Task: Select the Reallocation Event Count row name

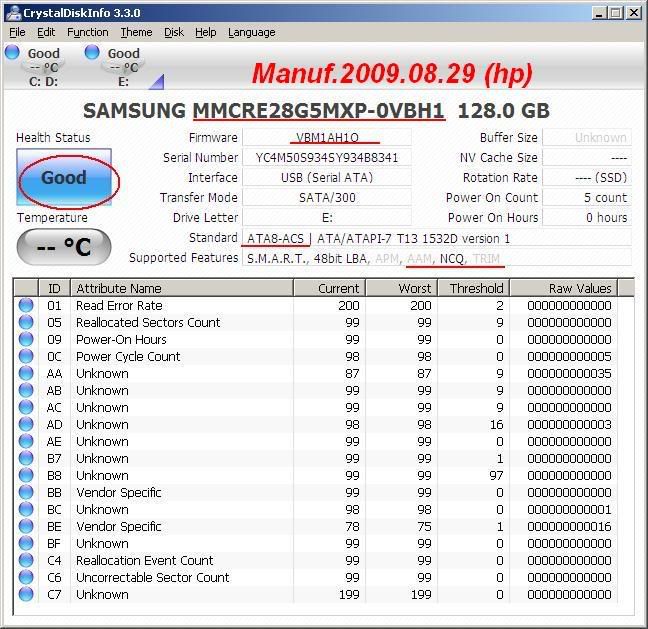Action: click(x=145, y=560)
